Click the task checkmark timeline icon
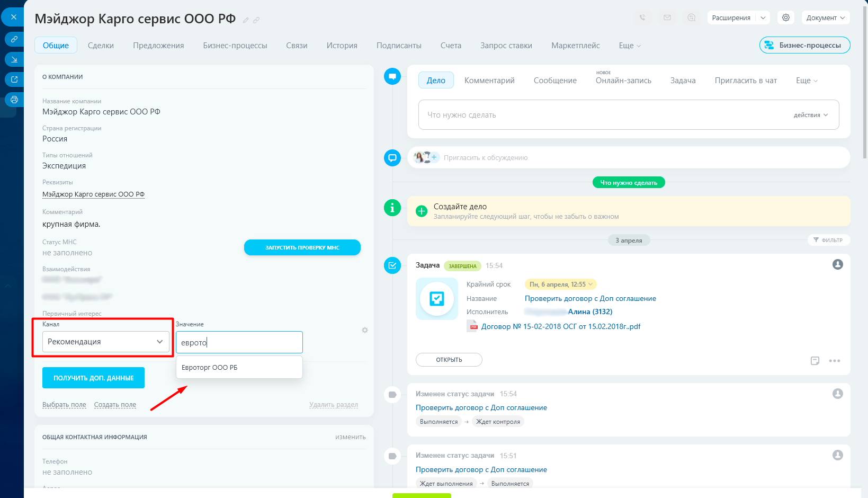868x498 pixels. click(392, 265)
